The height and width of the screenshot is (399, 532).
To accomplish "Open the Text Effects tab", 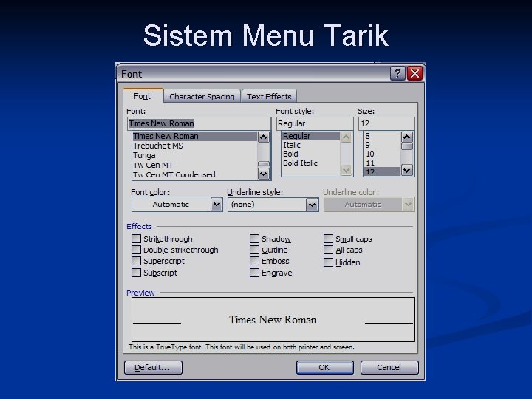I will point(269,96).
